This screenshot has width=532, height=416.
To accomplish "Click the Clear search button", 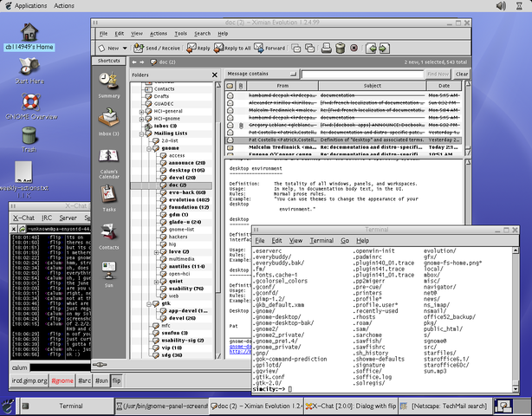I will (x=462, y=74).
